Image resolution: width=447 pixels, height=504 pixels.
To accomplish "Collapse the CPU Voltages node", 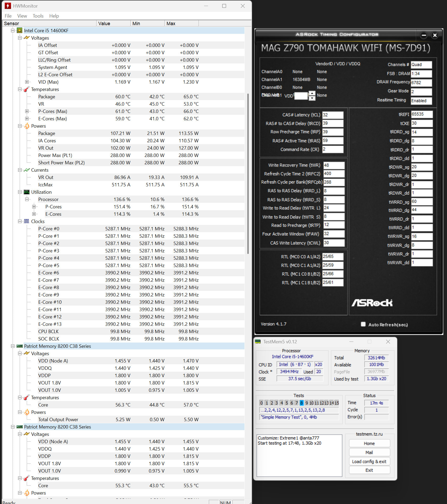I will point(20,38).
